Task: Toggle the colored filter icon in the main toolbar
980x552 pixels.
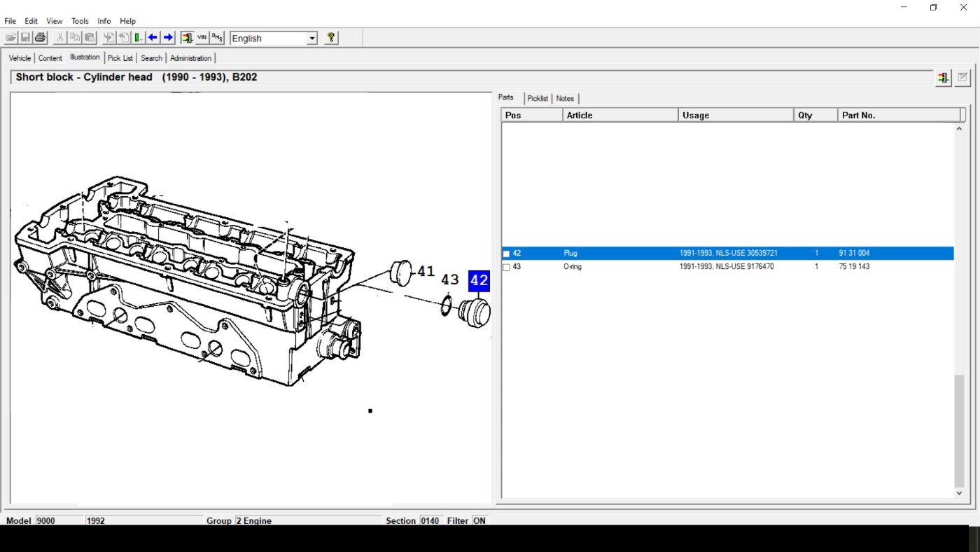Action: [188, 38]
